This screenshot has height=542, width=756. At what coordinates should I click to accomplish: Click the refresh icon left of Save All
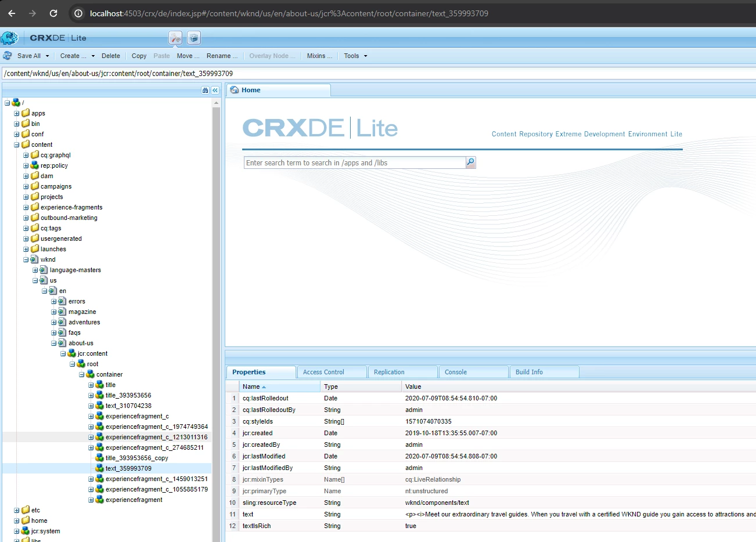(x=8, y=56)
